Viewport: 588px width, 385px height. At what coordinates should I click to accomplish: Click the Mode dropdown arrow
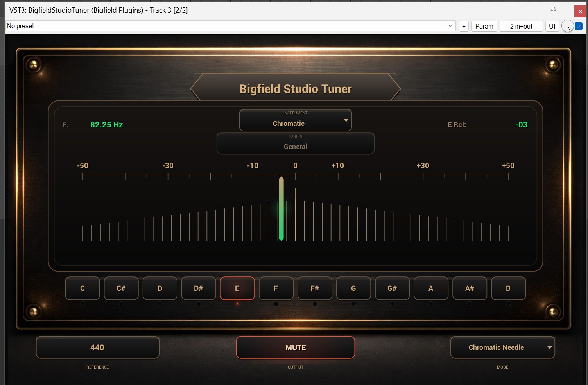549,347
